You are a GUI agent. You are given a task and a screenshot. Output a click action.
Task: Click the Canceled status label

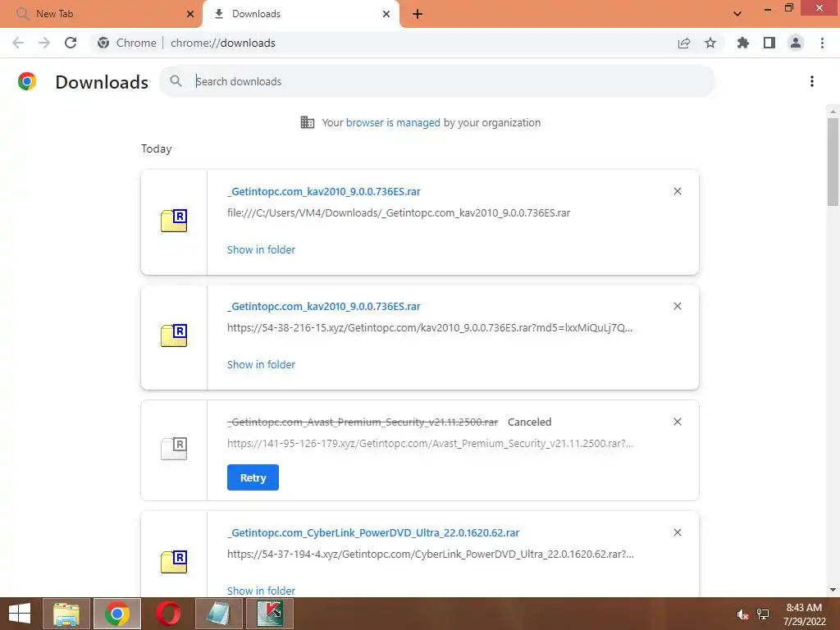pyautogui.click(x=529, y=422)
